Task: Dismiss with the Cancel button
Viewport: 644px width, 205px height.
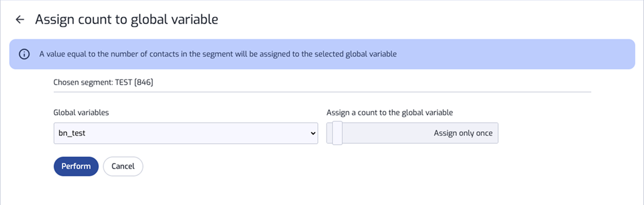Action: [123, 166]
